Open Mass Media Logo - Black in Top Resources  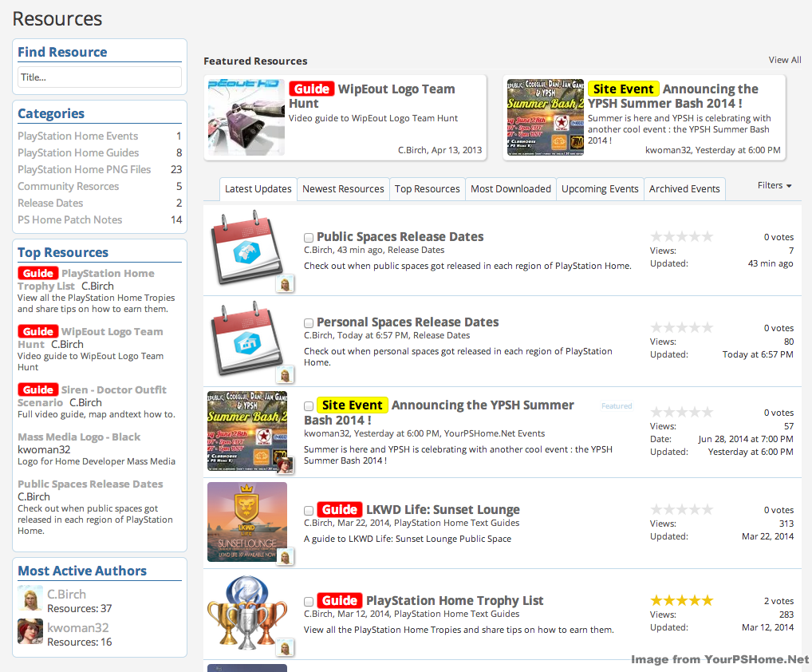(79, 437)
